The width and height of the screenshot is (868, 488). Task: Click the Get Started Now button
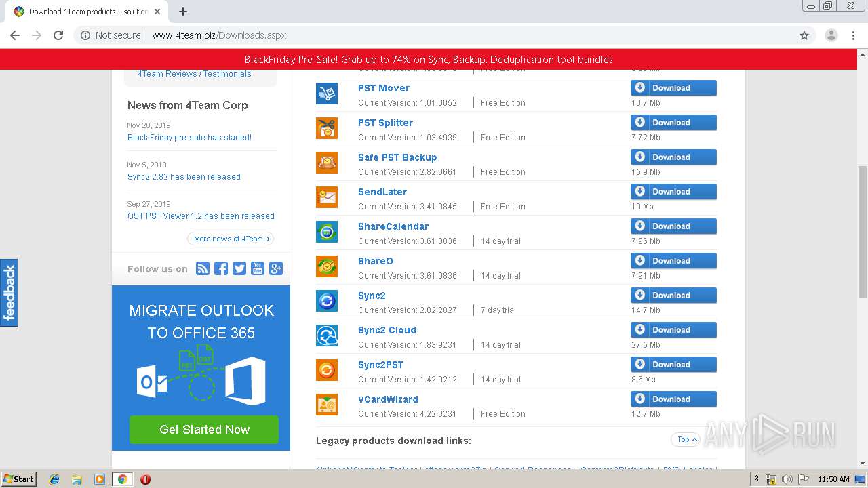[x=204, y=430]
